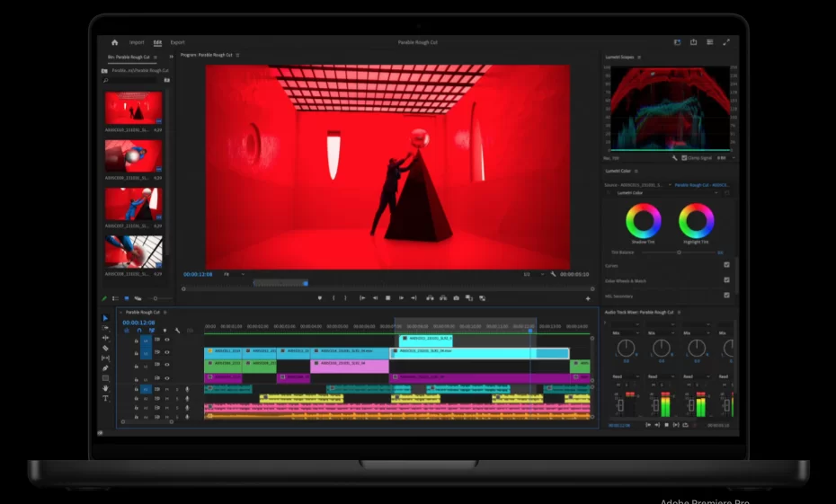This screenshot has width=836, height=504.
Task: Toggle the HSL Secondary checkbox
Action: coord(726,296)
